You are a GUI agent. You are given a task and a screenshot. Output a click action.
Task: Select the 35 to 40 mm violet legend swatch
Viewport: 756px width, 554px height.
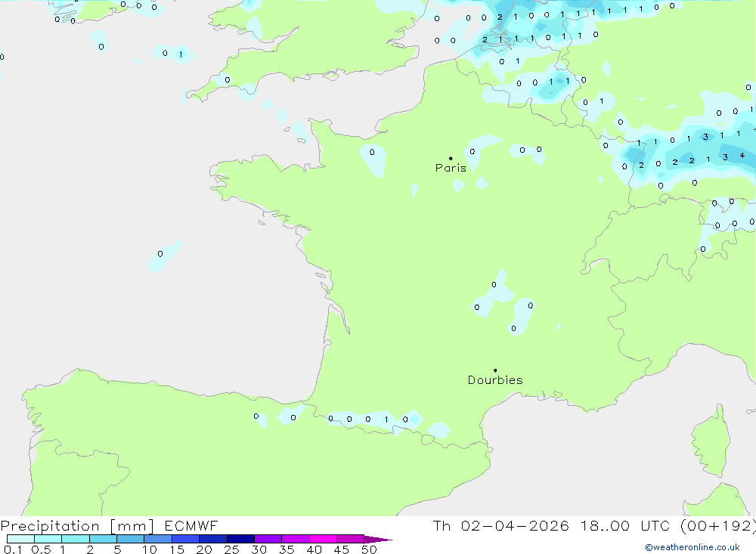296,539
